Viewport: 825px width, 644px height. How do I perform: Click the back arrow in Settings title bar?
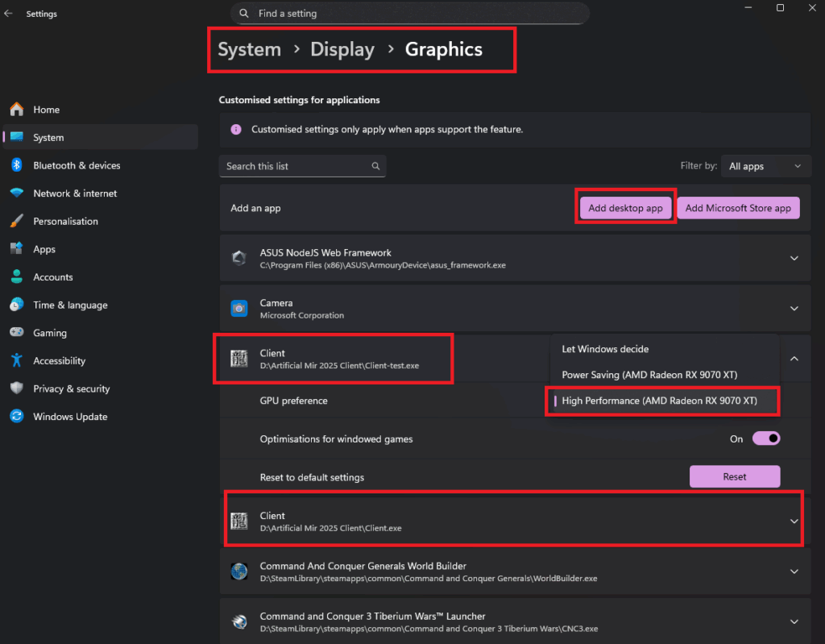(x=9, y=14)
